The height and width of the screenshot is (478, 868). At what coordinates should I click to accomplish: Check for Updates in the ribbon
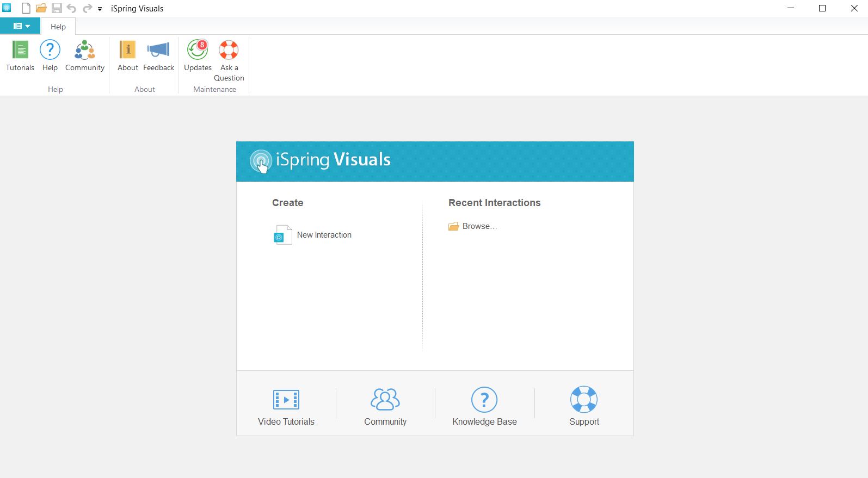coord(198,55)
